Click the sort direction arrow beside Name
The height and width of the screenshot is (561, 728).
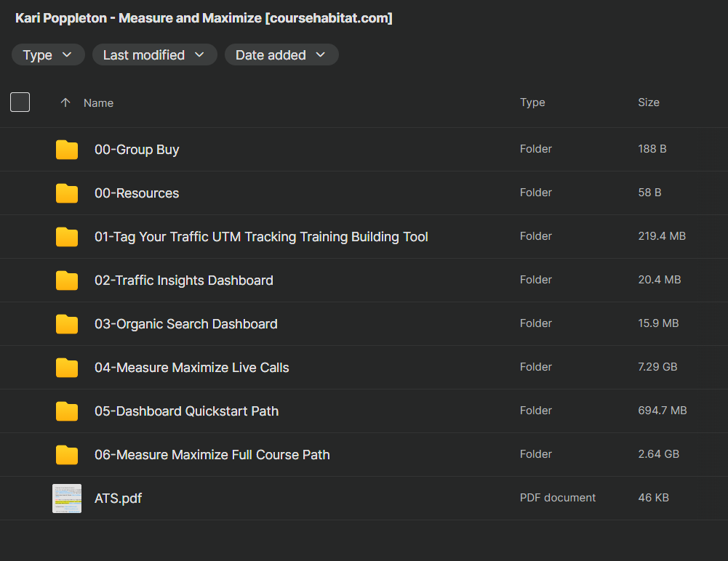(65, 102)
